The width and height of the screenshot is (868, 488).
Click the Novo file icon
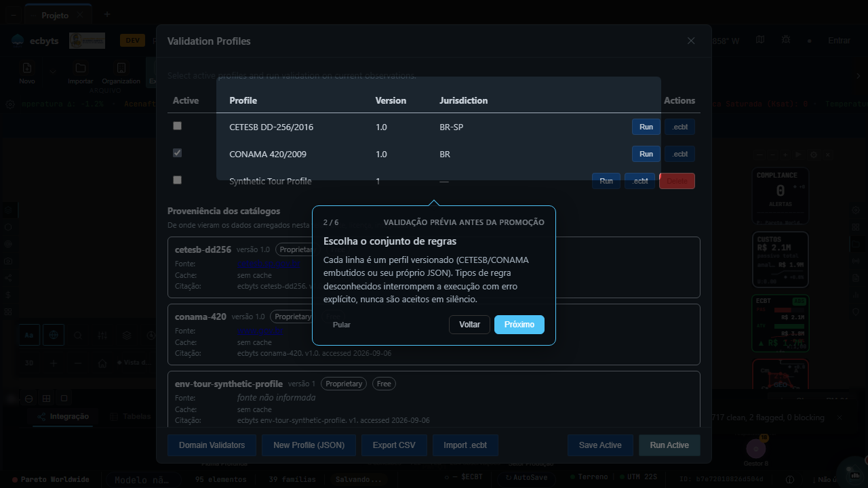[x=27, y=68]
